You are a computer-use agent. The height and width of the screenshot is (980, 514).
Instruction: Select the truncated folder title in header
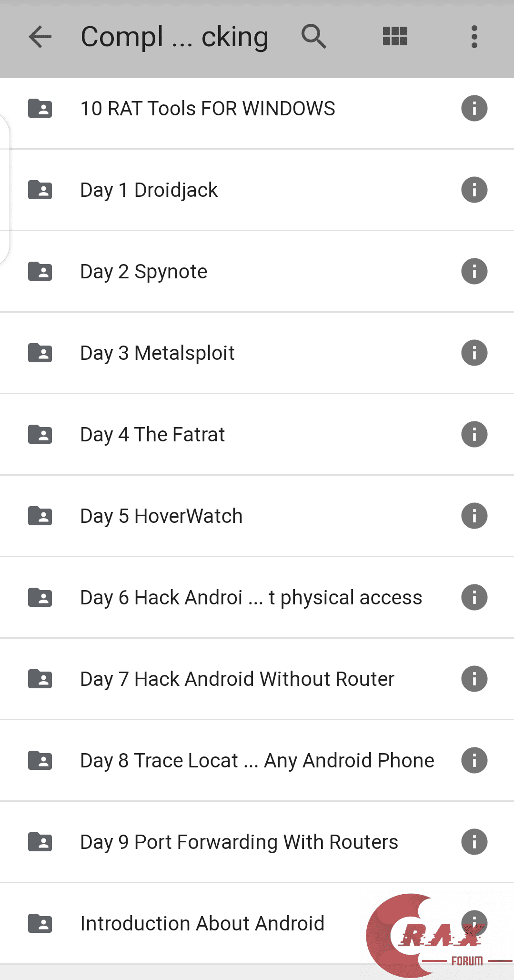coord(174,37)
